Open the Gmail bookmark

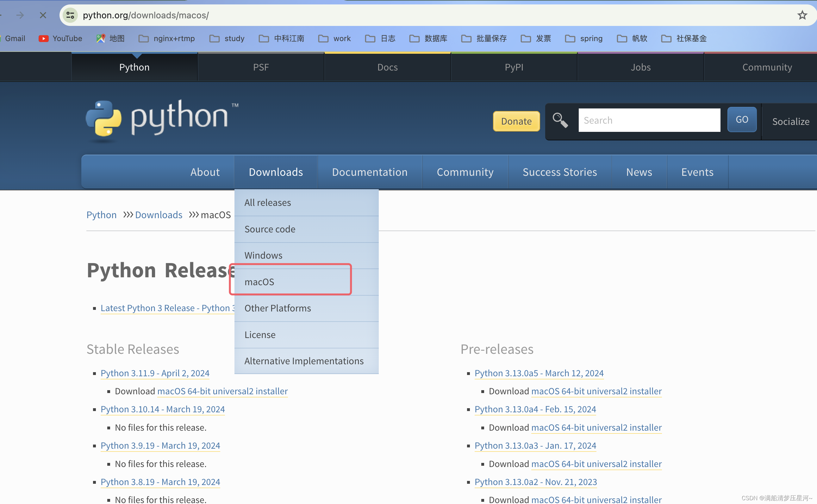tap(13, 38)
